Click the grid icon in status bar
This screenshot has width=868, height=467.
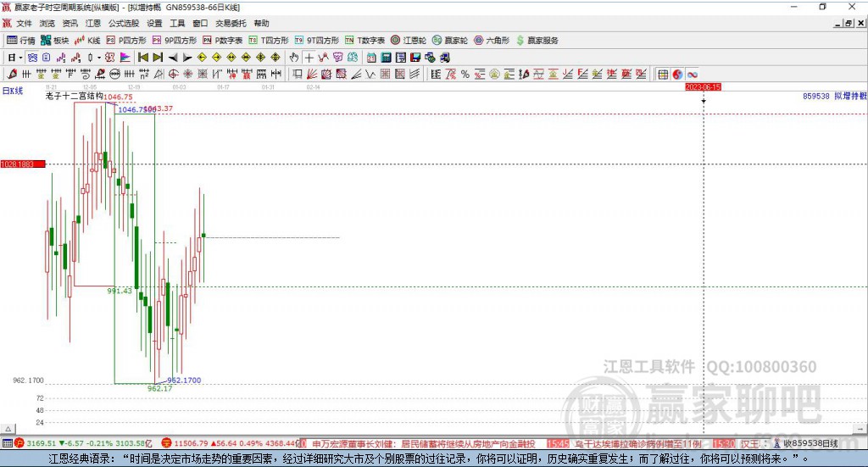[7, 443]
